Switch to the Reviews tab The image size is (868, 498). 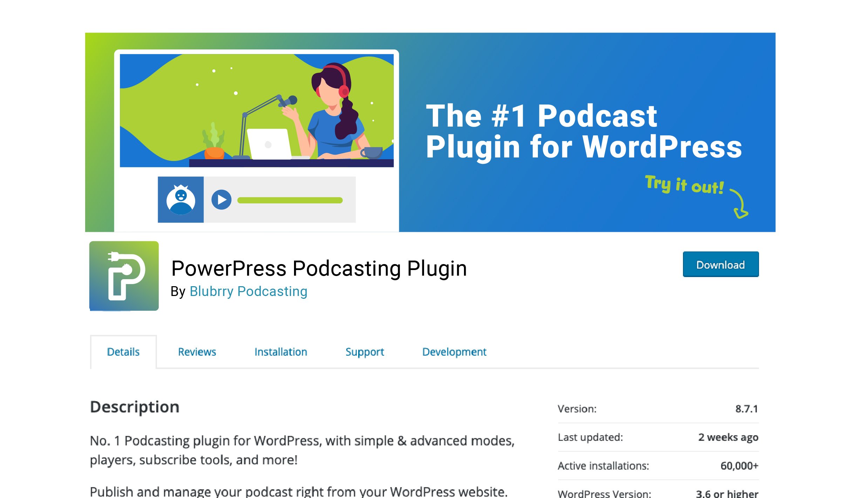pos(197,352)
